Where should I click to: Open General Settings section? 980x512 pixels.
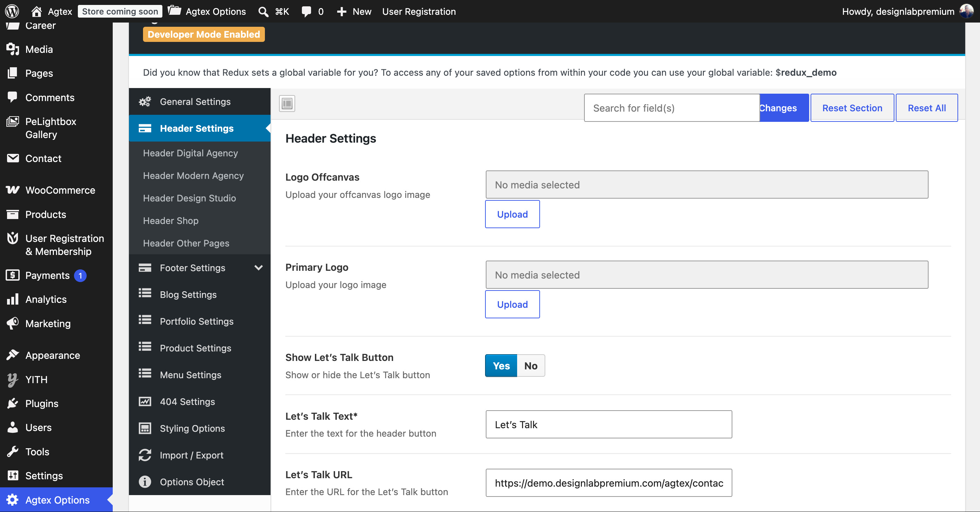pos(200,101)
